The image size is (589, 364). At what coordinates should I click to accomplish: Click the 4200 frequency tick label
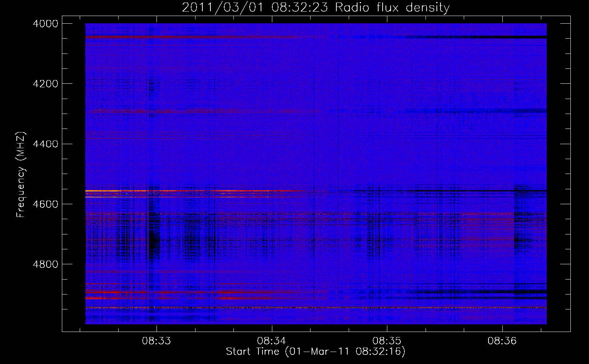tap(46, 84)
